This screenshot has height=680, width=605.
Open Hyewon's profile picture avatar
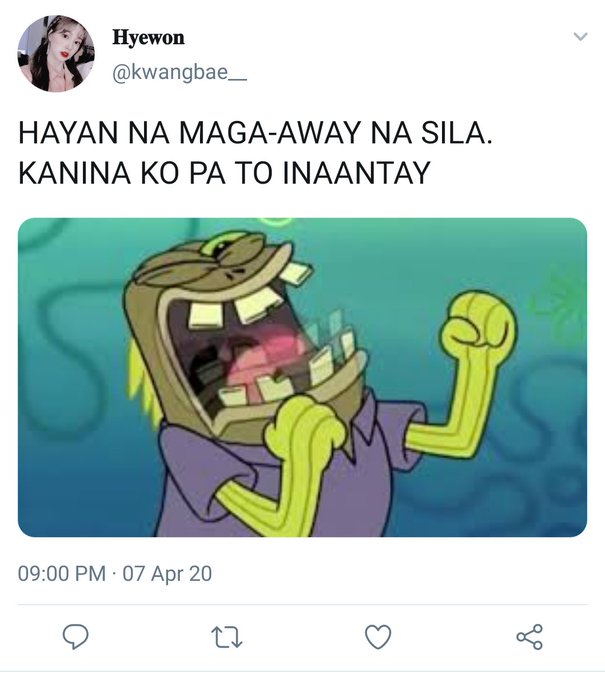[x=56, y=53]
